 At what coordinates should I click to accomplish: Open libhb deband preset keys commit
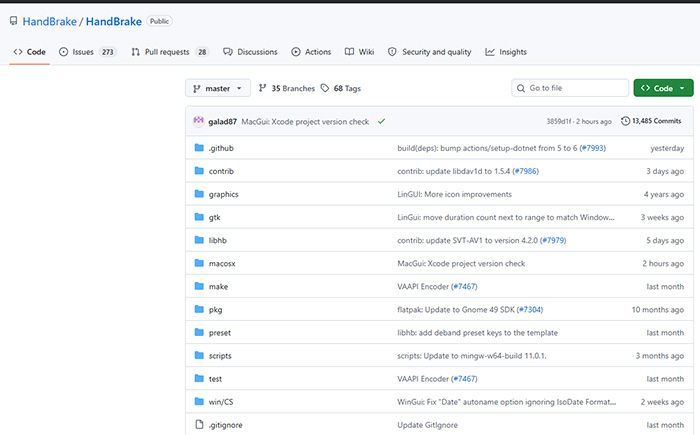pos(478,333)
